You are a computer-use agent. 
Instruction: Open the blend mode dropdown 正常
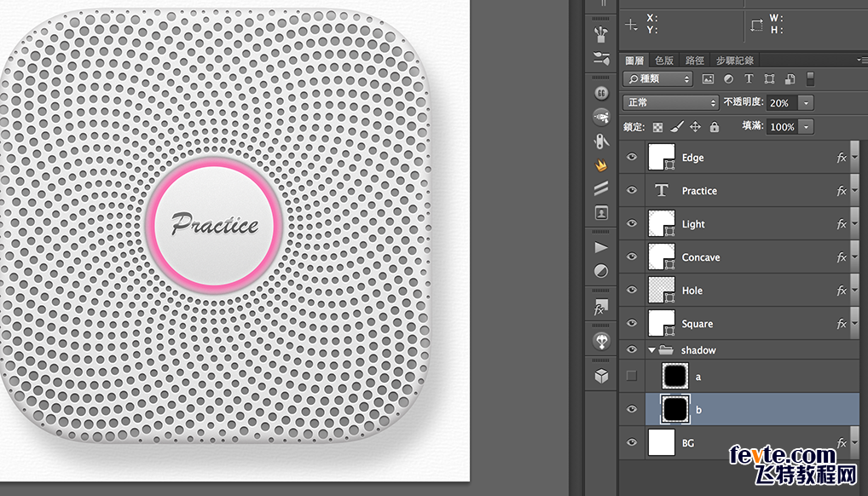coord(671,102)
